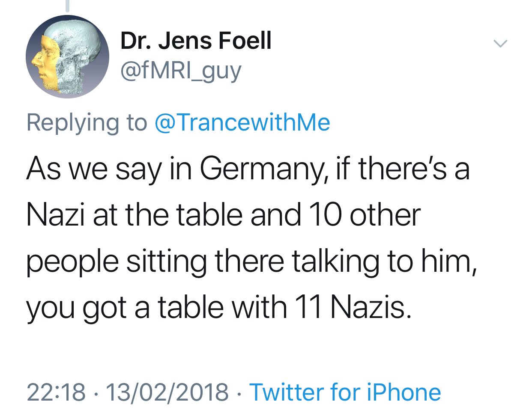Screen dimensions: 532x419
Task: Open the "Twitter for iPhone" source link
Action: tap(345, 392)
